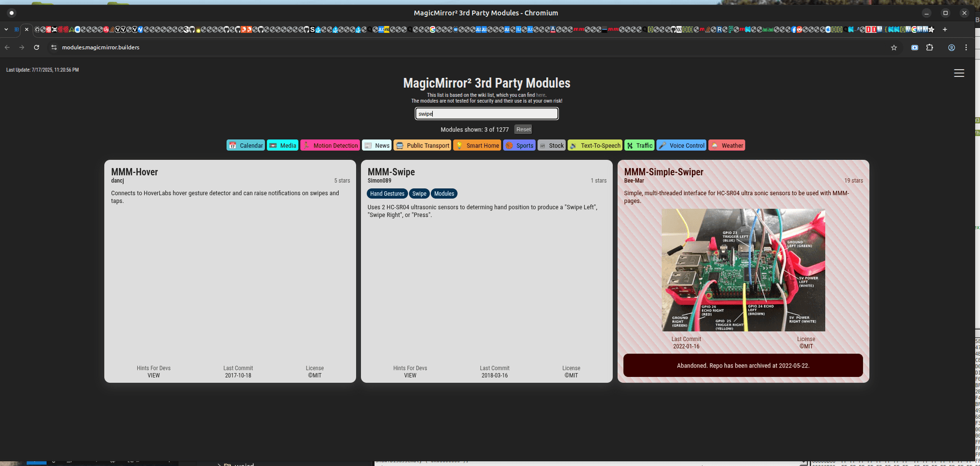The width and height of the screenshot is (980, 466).
Task: Filter by Text-To-Speech category
Action: (x=595, y=145)
